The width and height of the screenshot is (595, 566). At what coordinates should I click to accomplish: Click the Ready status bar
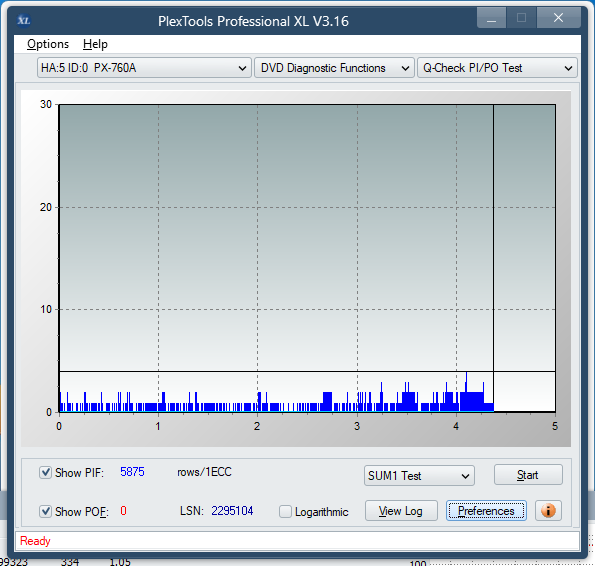(297, 541)
